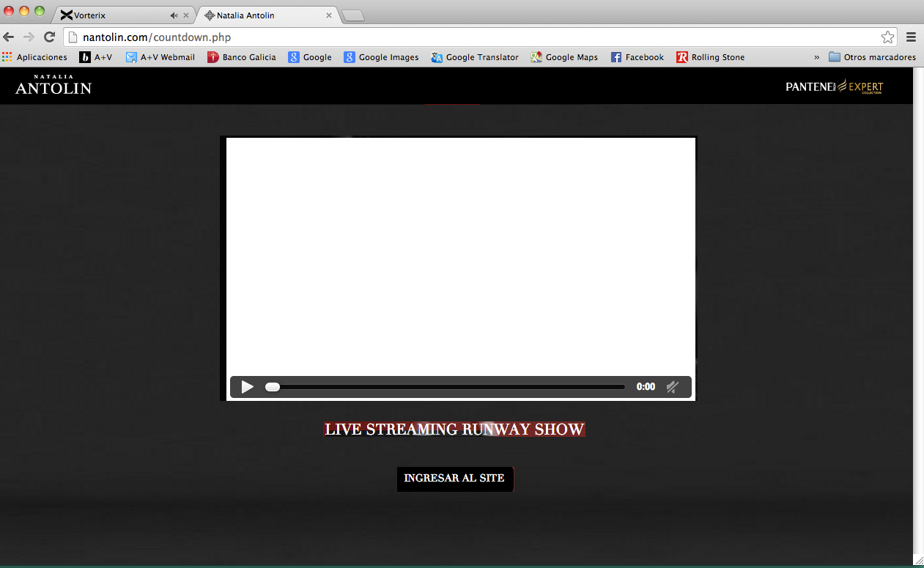Open the Banco Galicia bookmark
The width and height of the screenshot is (924, 568).
(242, 57)
